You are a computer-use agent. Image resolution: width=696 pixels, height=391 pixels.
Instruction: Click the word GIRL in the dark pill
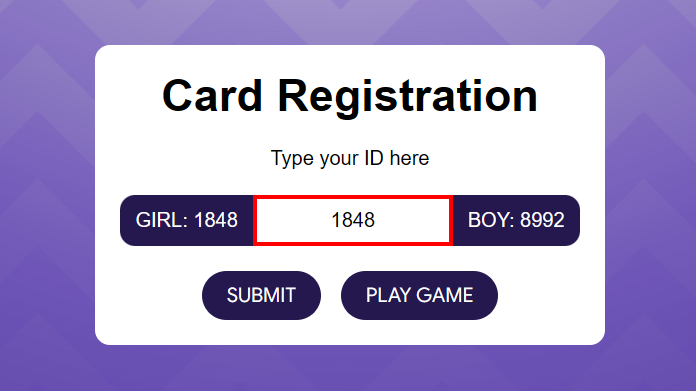[160, 220]
